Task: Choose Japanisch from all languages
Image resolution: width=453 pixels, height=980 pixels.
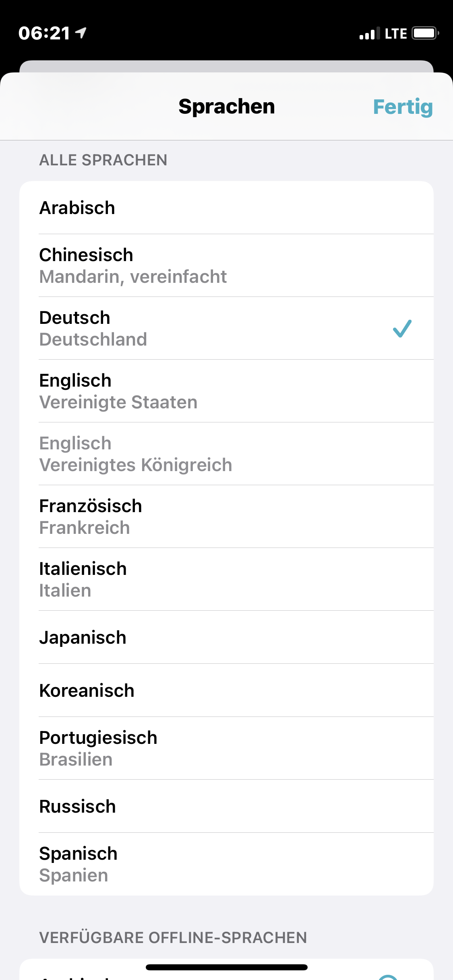Action: coord(225,638)
